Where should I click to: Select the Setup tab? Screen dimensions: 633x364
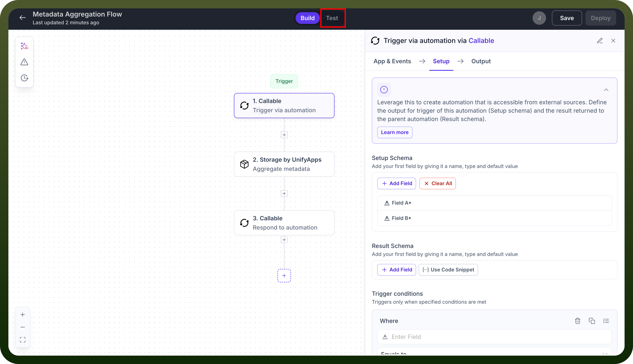tap(441, 61)
